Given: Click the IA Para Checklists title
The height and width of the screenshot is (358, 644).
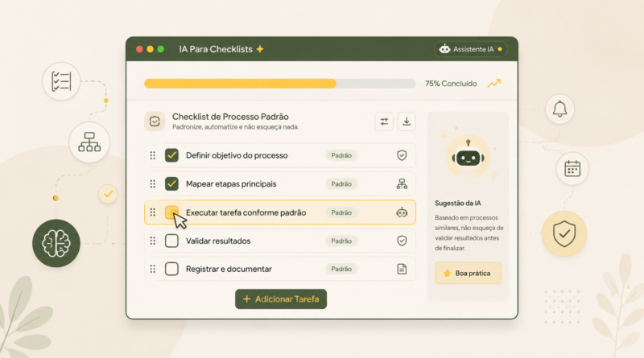Looking at the screenshot, I should point(216,49).
